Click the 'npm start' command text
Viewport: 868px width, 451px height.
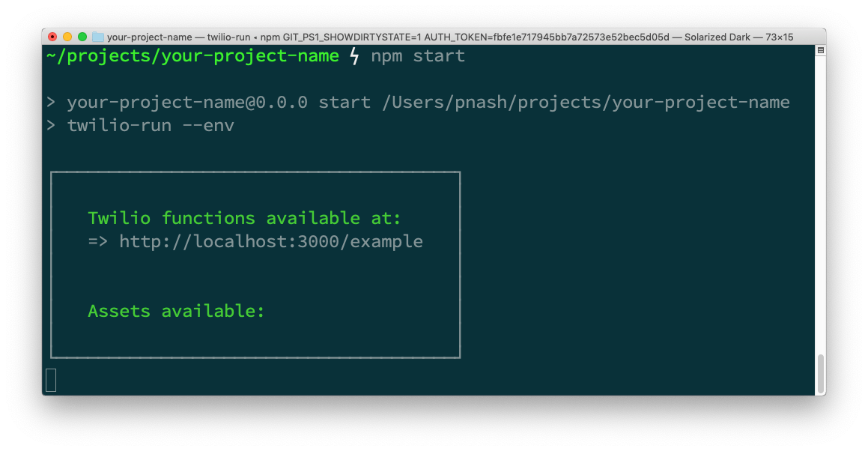click(x=418, y=56)
